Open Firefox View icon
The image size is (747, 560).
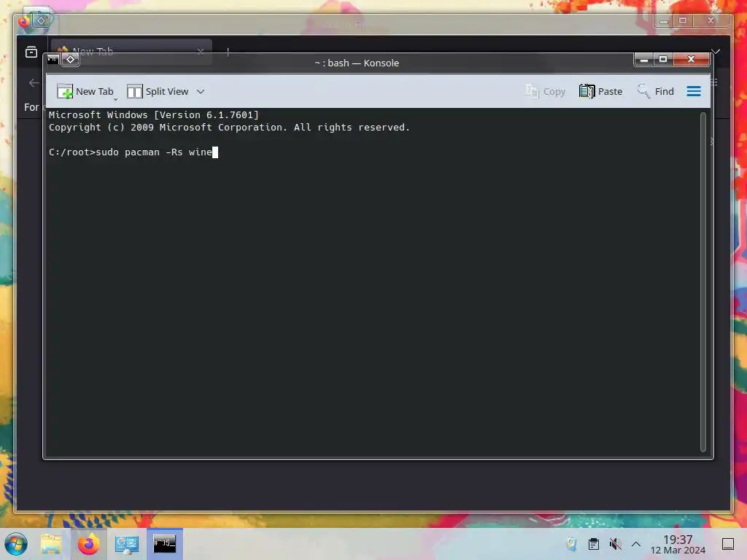(31, 52)
